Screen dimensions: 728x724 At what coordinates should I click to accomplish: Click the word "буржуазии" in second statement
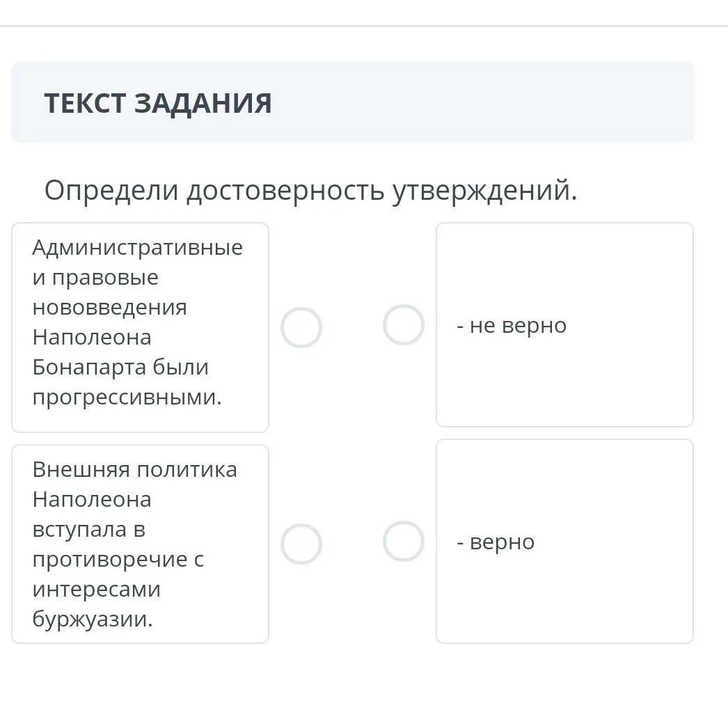pyautogui.click(x=90, y=619)
